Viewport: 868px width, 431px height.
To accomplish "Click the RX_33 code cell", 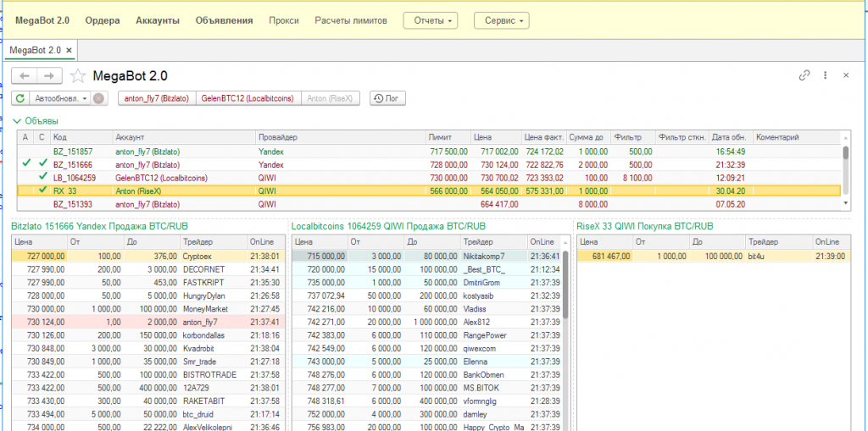I will (82, 191).
